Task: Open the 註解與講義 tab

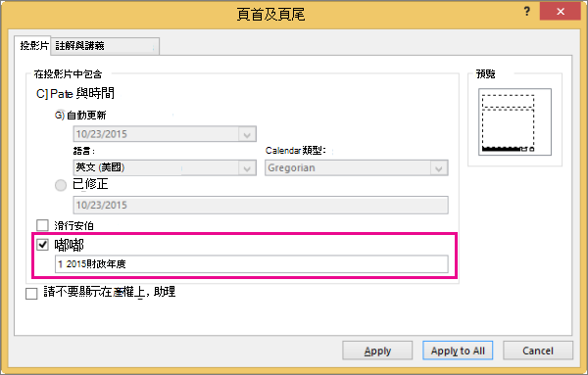Action: coord(105,46)
